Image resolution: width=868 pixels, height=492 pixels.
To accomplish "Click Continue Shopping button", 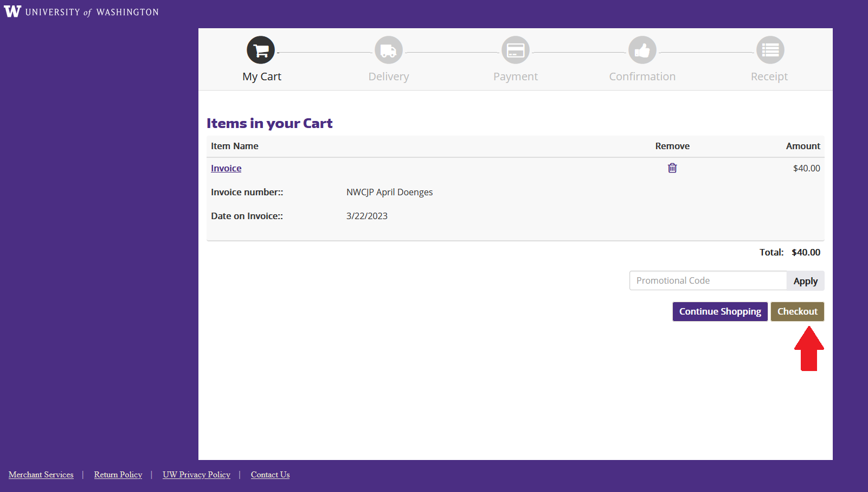I will tap(720, 311).
